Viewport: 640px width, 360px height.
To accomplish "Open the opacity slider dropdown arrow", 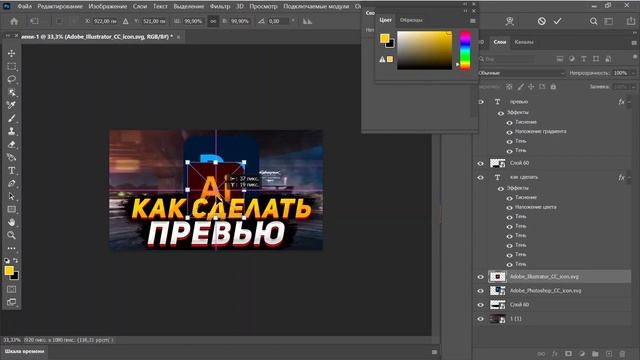I will (633, 73).
